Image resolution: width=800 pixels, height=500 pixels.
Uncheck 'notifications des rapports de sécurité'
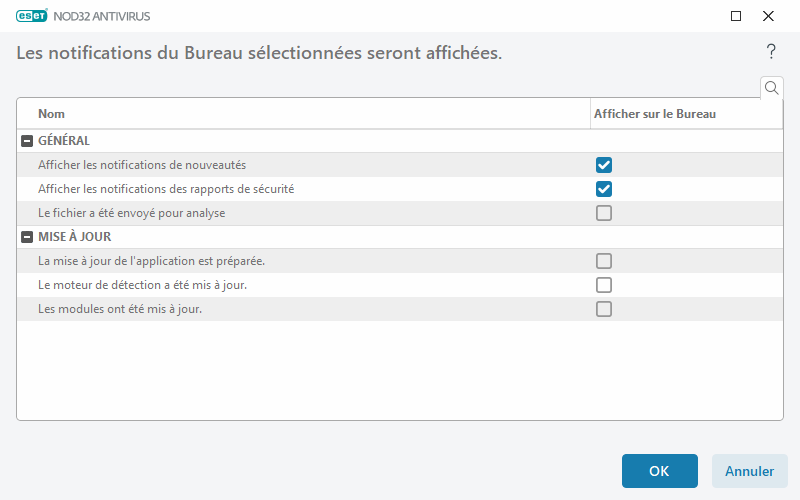click(x=604, y=189)
